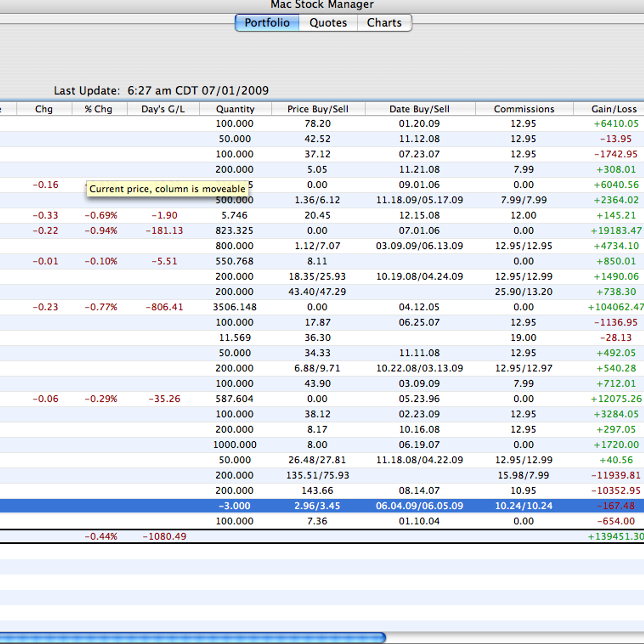Open the Charts tab

tap(384, 23)
